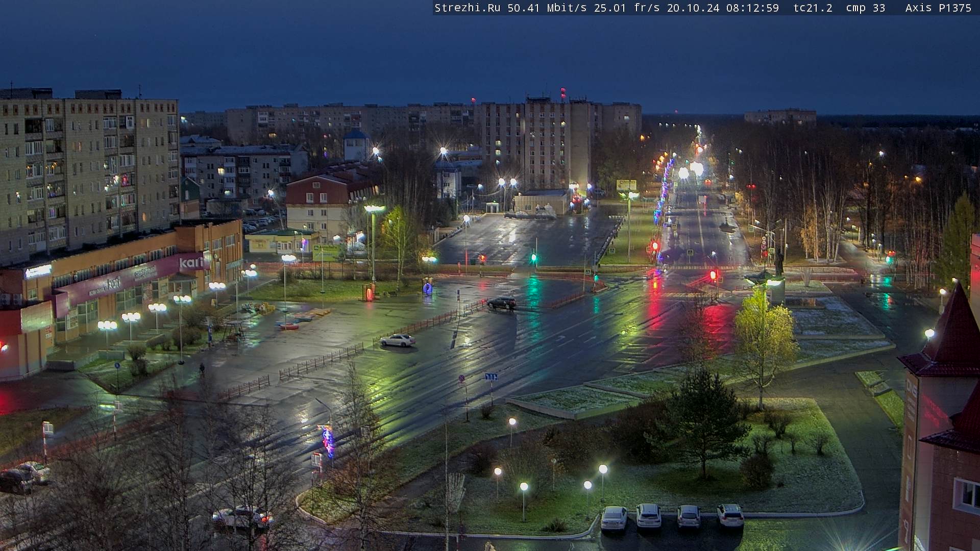
Task: Select the Axis P1375 camera label
Action: click(x=938, y=8)
